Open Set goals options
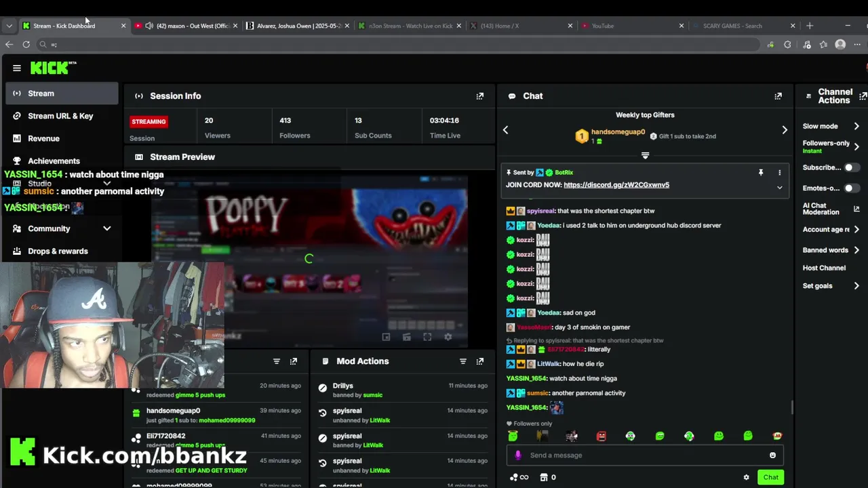 [x=831, y=286]
